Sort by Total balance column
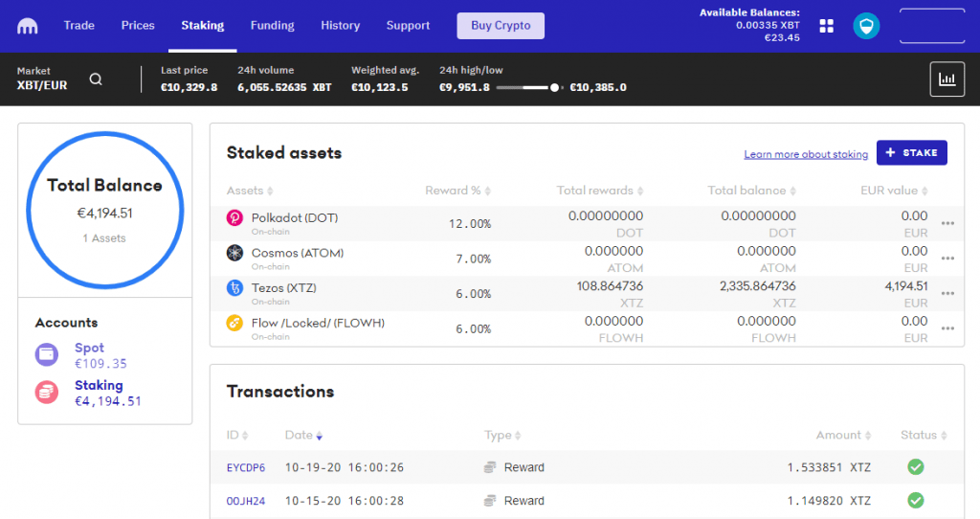The image size is (980, 519). pos(752,191)
